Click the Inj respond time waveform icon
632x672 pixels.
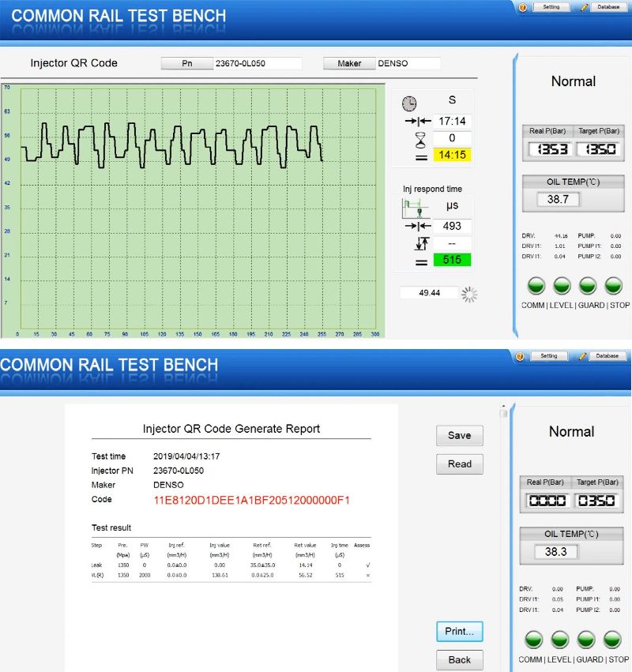tap(416, 208)
